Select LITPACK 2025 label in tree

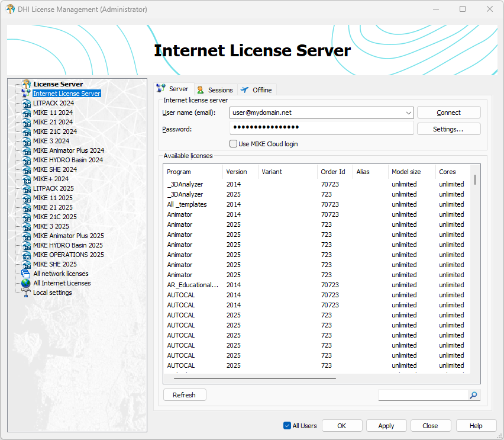pos(53,189)
